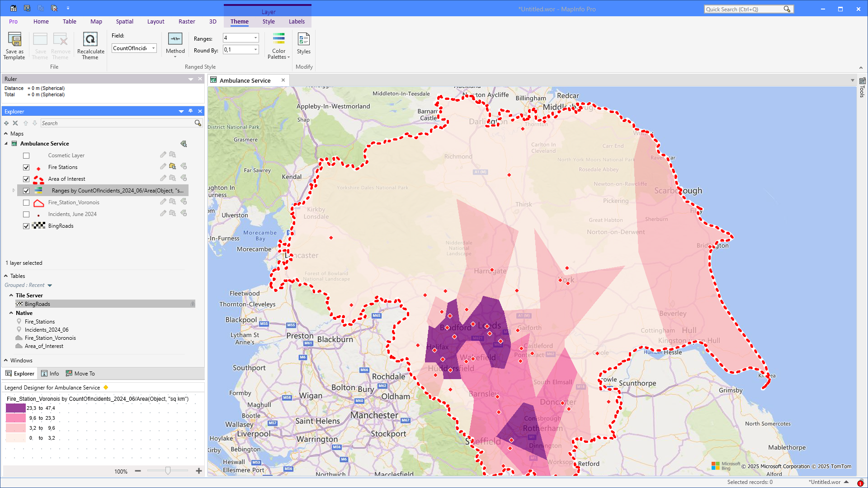Click the Recalculate Theme icon

click(90, 40)
